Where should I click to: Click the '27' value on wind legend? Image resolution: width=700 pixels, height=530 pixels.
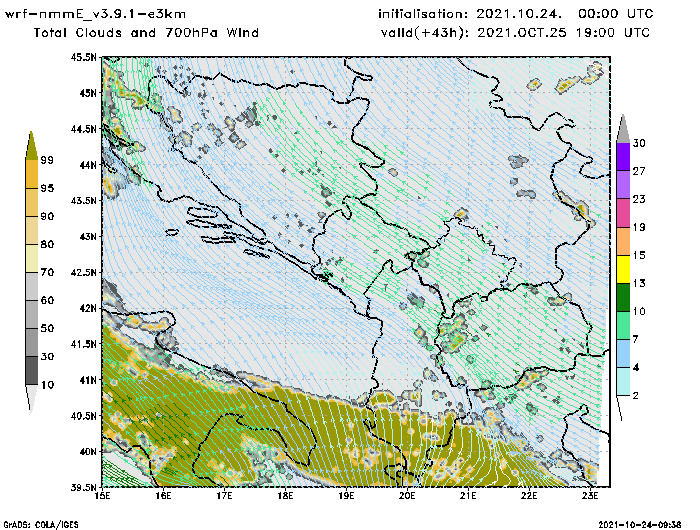point(639,171)
